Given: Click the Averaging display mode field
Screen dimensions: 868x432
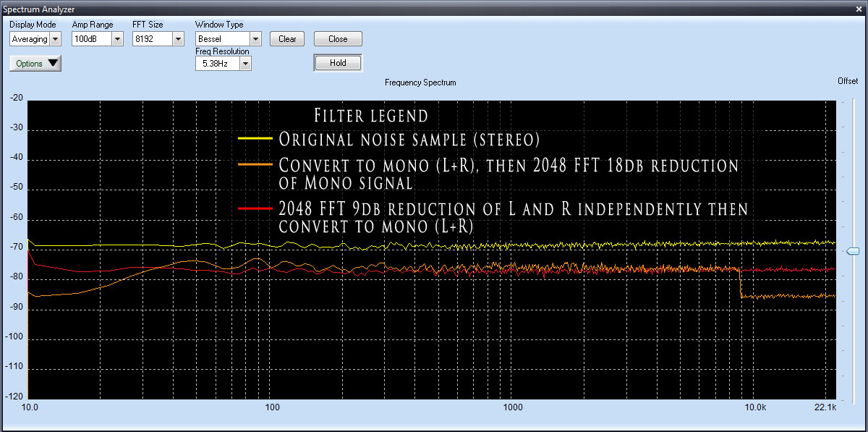Looking at the screenshot, I should [x=30, y=39].
